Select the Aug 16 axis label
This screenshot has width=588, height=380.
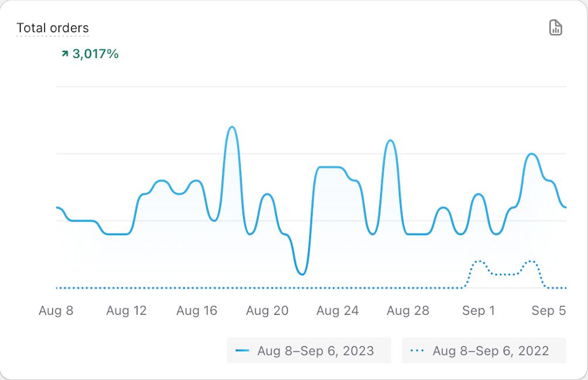point(197,311)
